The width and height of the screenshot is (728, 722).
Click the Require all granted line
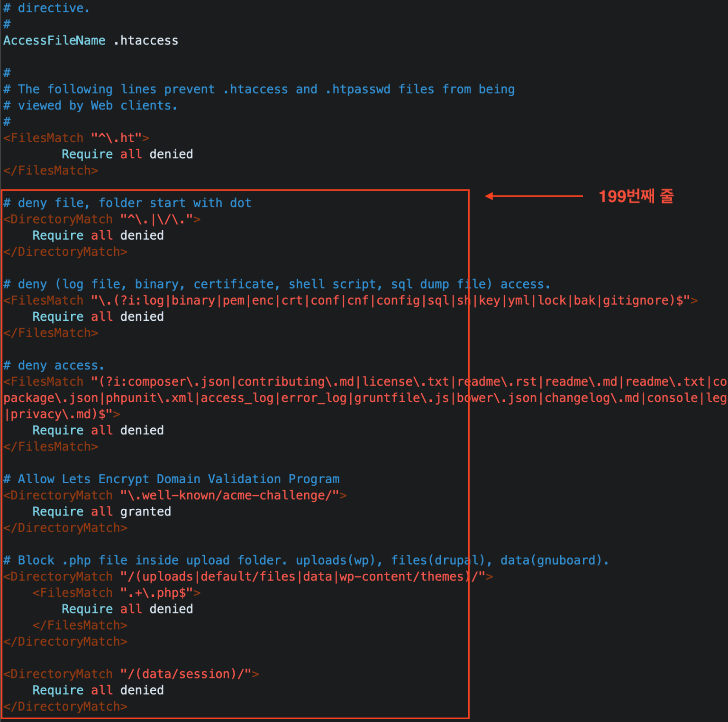coord(101,511)
